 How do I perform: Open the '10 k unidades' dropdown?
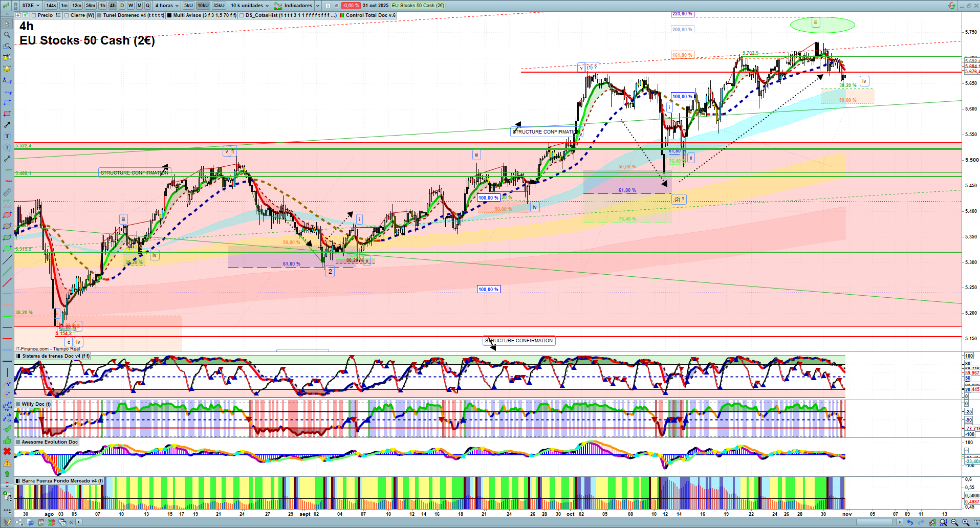[x=249, y=6]
